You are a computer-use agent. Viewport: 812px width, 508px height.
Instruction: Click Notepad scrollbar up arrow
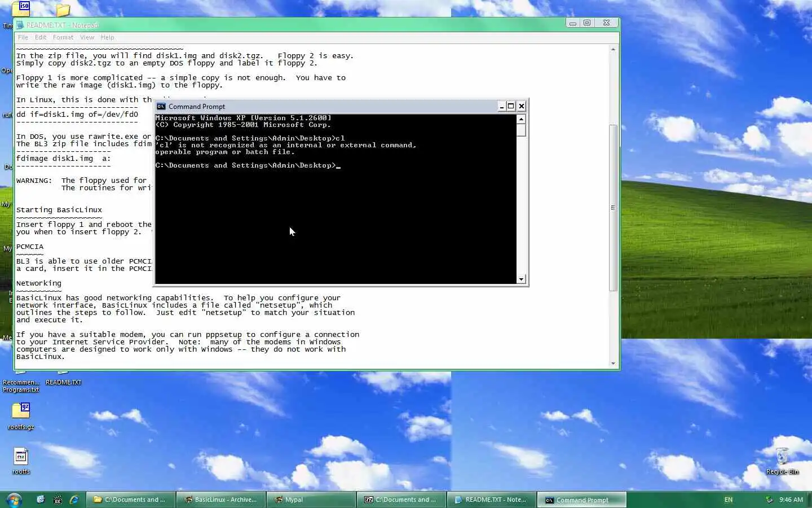tap(613, 50)
